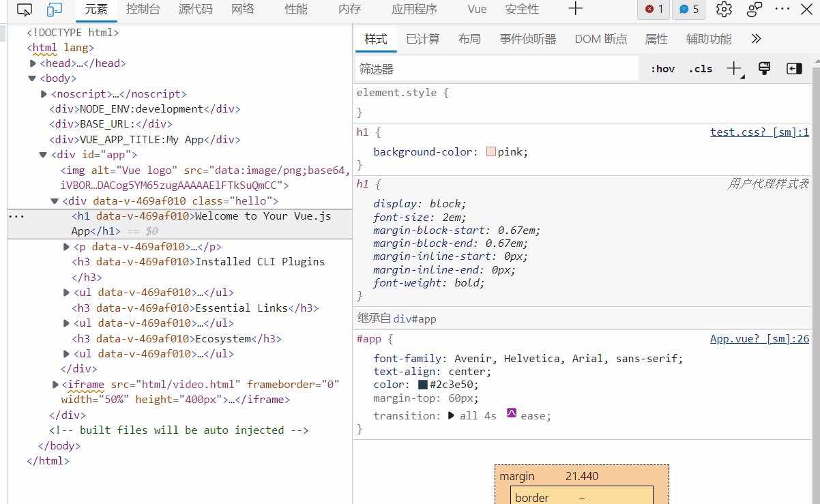Select the h1 Welcome to Your Vue.js row

click(180, 224)
